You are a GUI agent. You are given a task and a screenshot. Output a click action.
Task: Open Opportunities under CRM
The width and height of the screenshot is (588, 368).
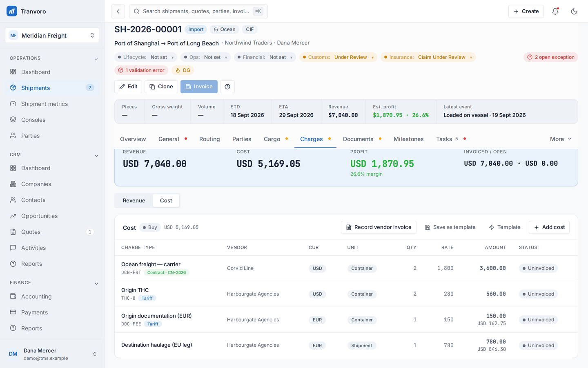click(52, 216)
